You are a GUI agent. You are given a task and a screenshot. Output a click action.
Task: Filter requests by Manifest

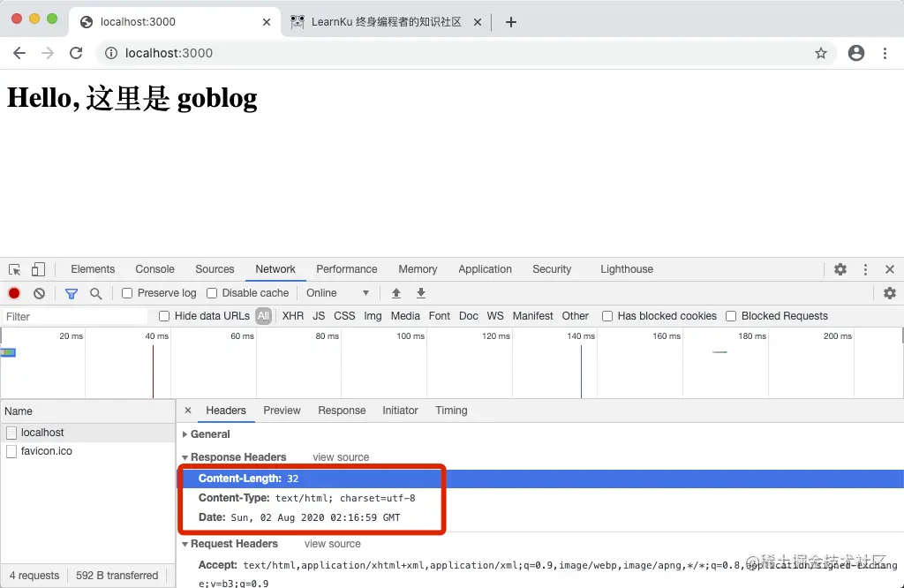tap(532, 316)
